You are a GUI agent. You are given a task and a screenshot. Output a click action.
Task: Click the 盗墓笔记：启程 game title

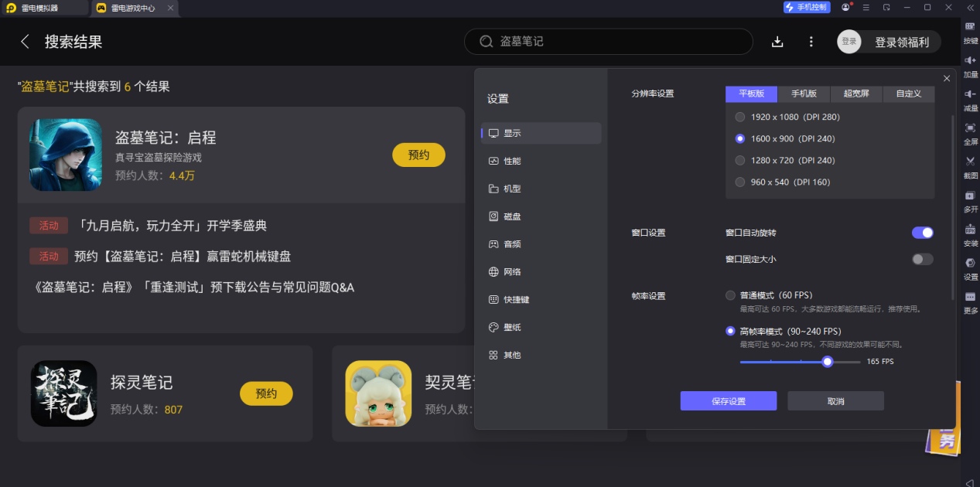coord(166,138)
